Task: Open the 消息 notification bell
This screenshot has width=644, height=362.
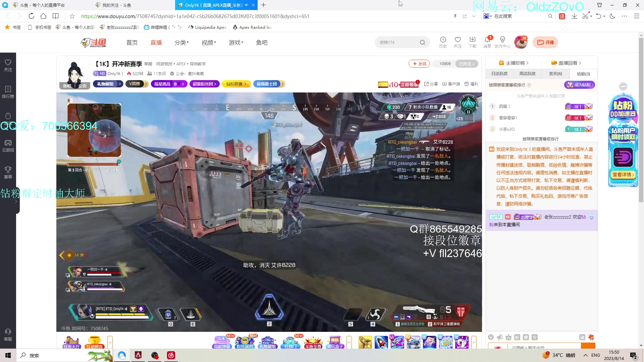Action: click(487, 42)
